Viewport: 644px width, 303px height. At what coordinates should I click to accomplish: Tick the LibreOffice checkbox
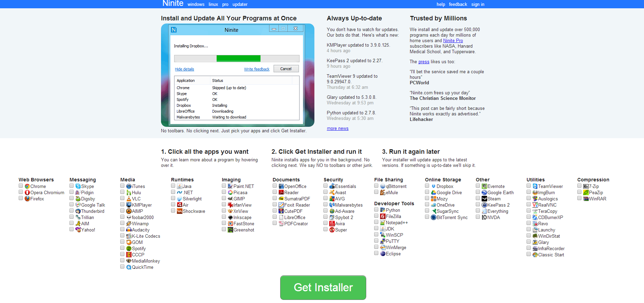275,217
